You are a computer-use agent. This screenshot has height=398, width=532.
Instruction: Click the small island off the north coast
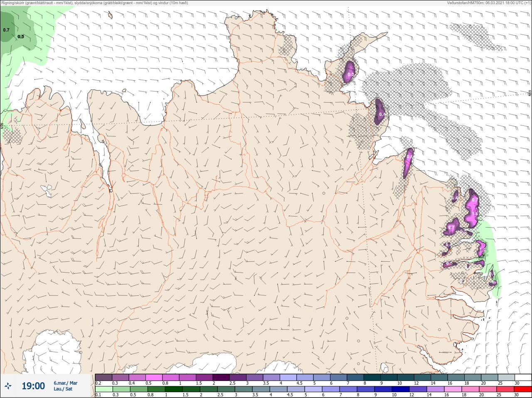pyautogui.click(x=110, y=15)
